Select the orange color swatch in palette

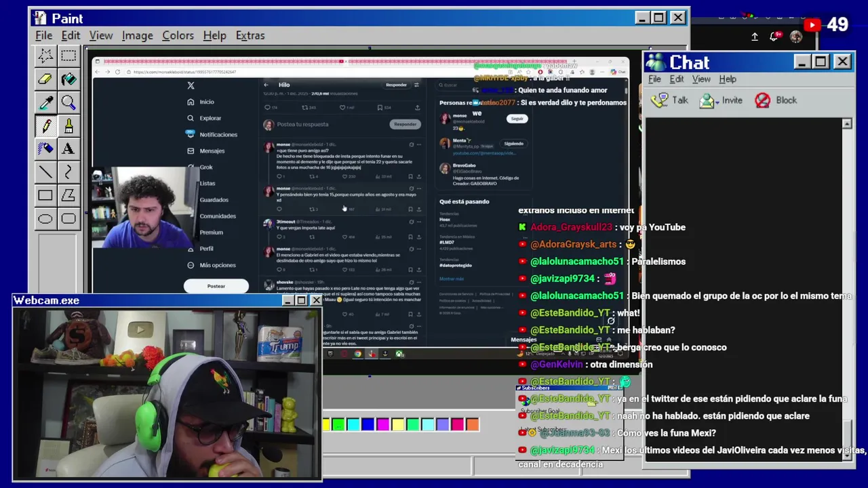[x=473, y=425]
